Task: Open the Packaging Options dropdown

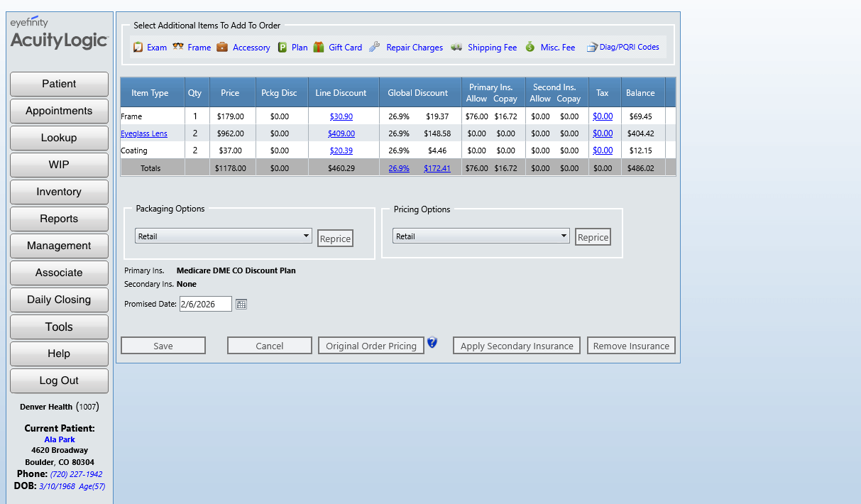Action: [223, 236]
